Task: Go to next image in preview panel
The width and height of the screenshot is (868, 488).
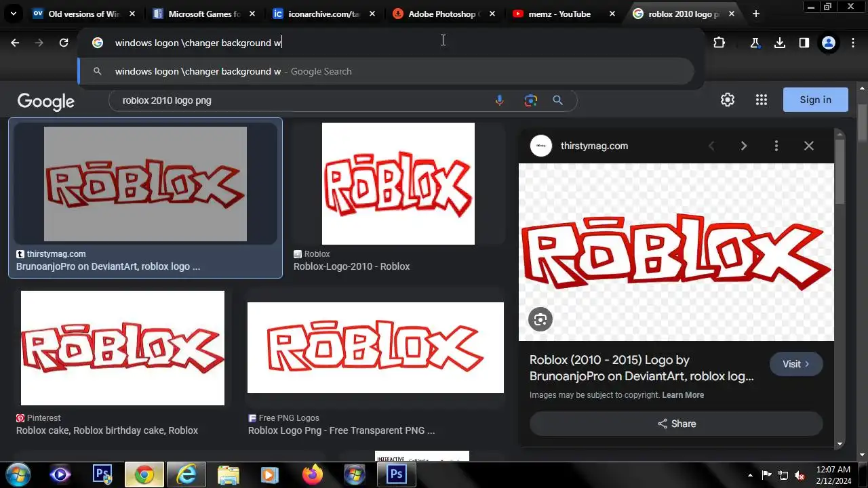Action: click(744, 146)
